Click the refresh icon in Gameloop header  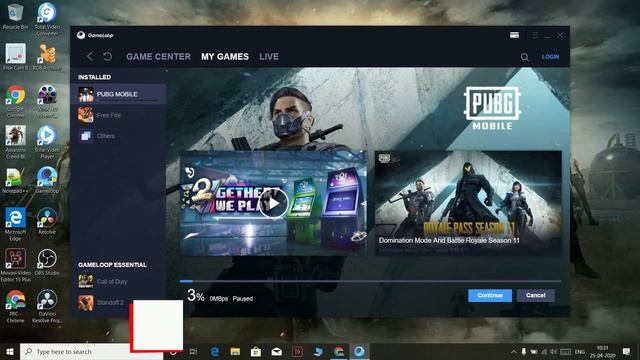tap(107, 56)
